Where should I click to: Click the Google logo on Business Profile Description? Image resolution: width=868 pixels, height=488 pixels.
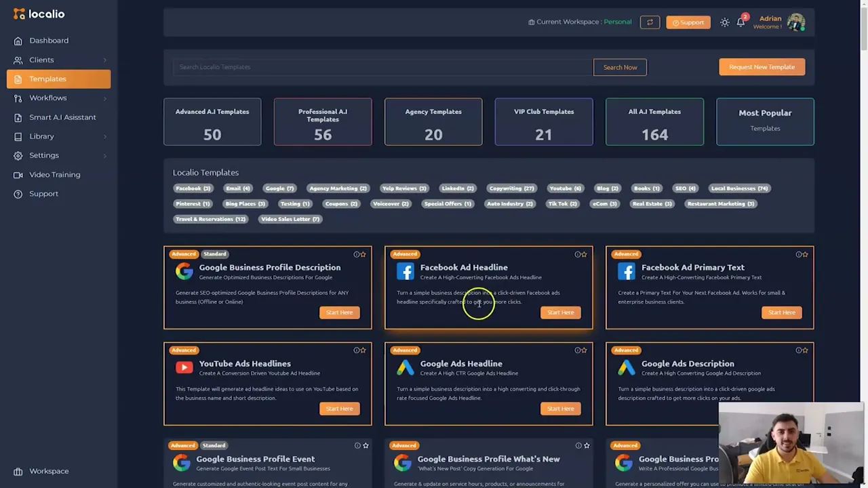pos(184,272)
